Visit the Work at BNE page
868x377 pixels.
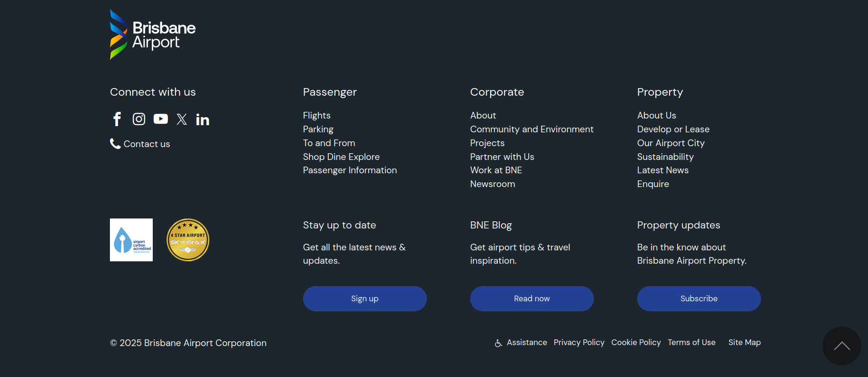[496, 170]
